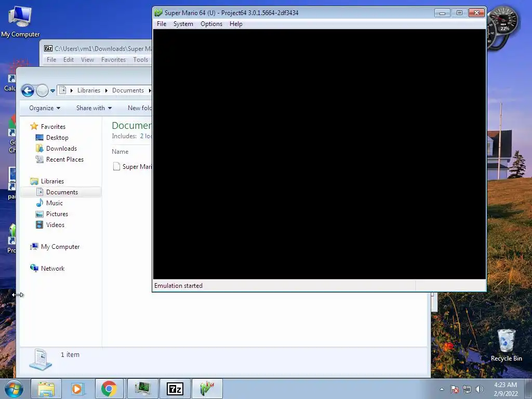Screen dimensions: 532x399
Task: Open the 7-Zip window Favorites menu
Action: pyautogui.click(x=113, y=60)
